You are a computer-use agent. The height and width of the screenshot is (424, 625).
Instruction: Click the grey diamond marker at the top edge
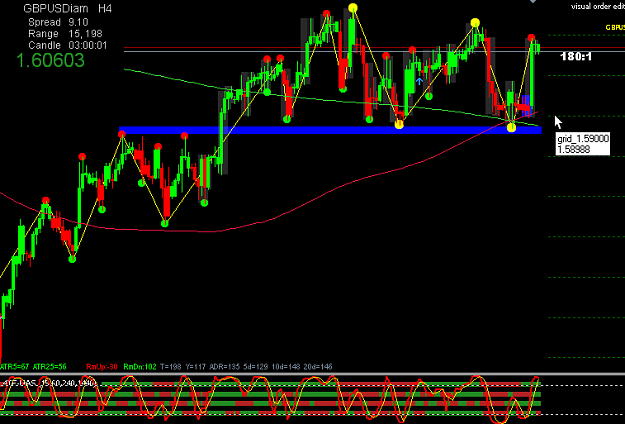pos(533,1)
